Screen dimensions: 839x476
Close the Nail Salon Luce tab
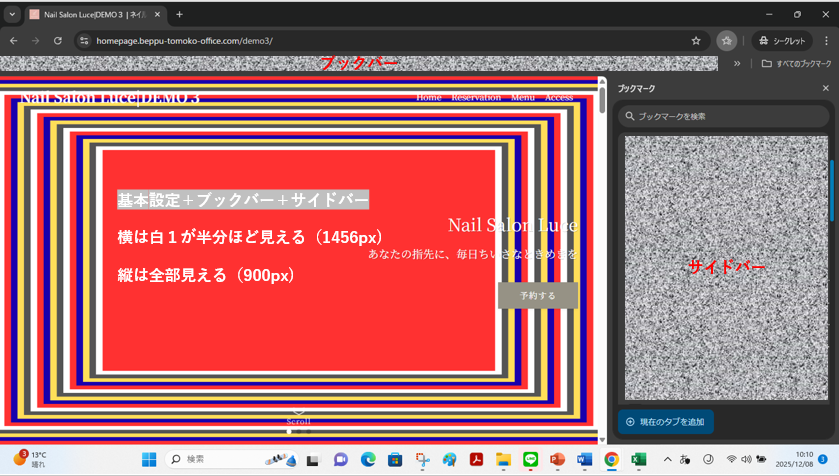click(157, 14)
